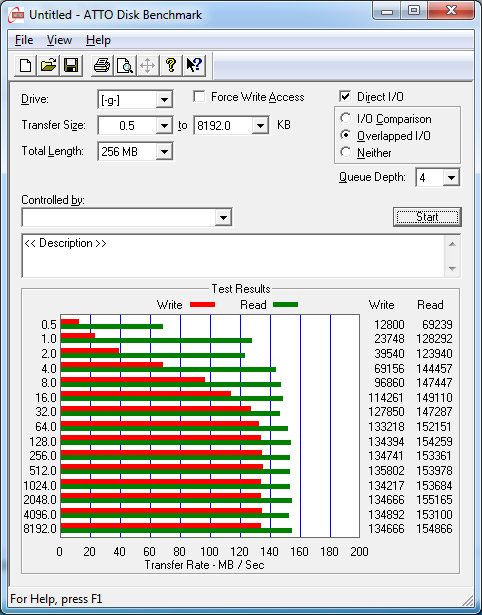Click the window resize grip

click(467, 600)
